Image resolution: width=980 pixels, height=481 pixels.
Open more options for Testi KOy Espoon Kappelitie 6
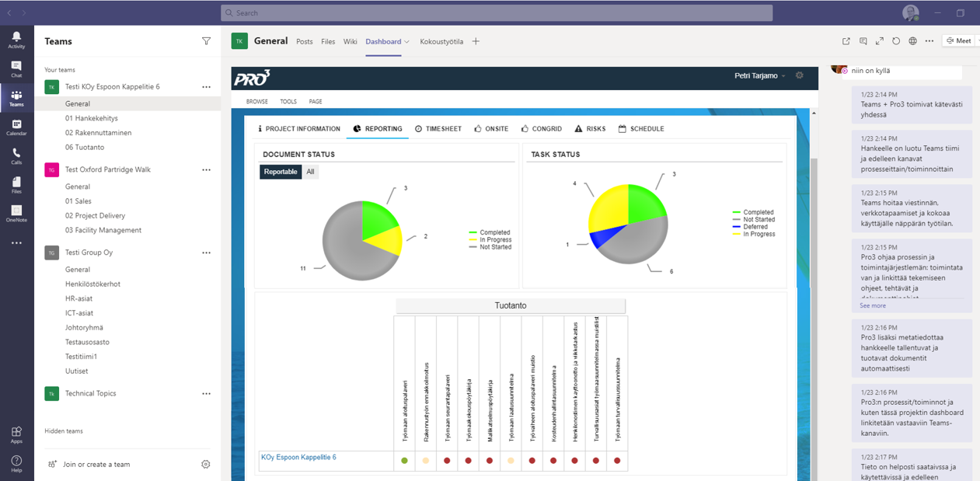206,87
